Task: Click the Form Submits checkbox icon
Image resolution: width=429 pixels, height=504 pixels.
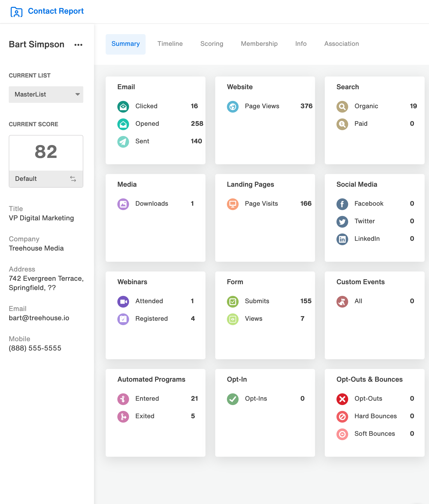Action: pos(233,301)
